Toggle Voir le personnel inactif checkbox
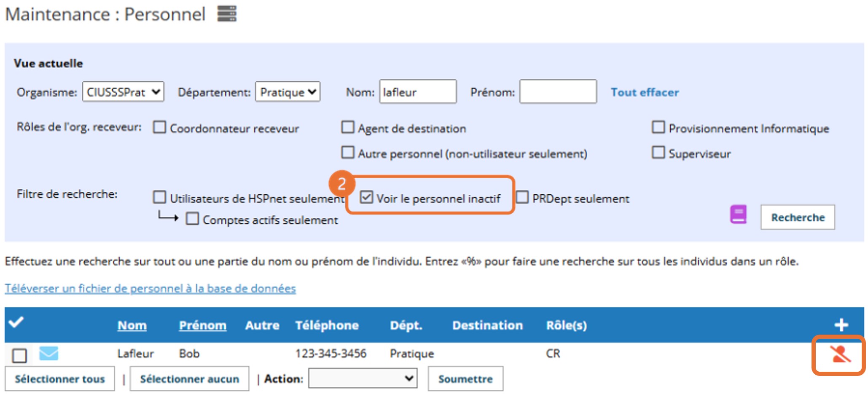The height and width of the screenshot is (397, 868). [x=366, y=197]
